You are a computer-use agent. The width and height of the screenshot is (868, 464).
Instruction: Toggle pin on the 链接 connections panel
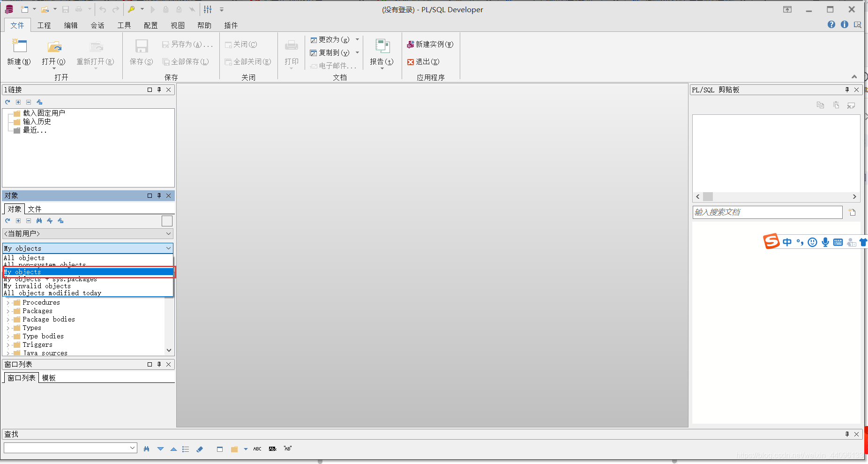(159, 90)
